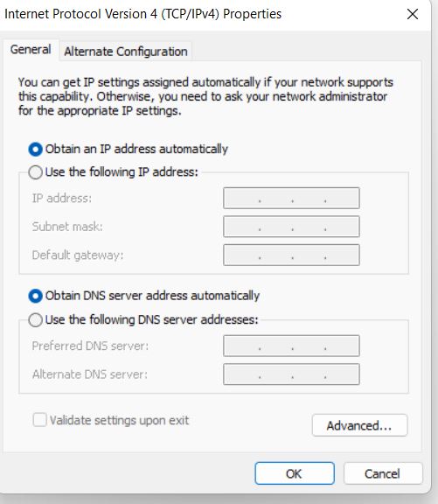438x504 pixels.
Task: Select Use the following IP address
Action: pos(35,172)
